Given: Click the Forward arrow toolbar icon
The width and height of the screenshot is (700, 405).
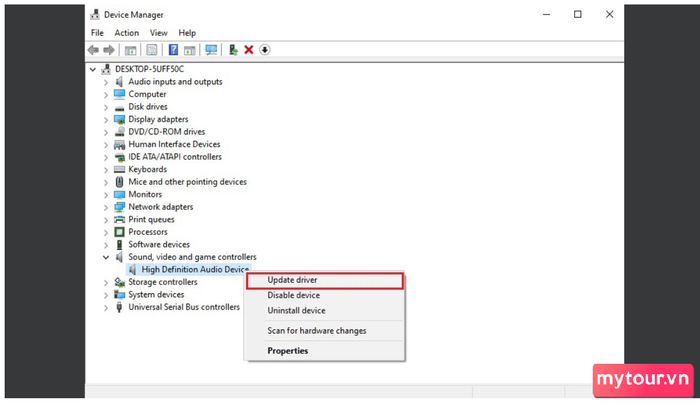Looking at the screenshot, I should pyautogui.click(x=109, y=50).
